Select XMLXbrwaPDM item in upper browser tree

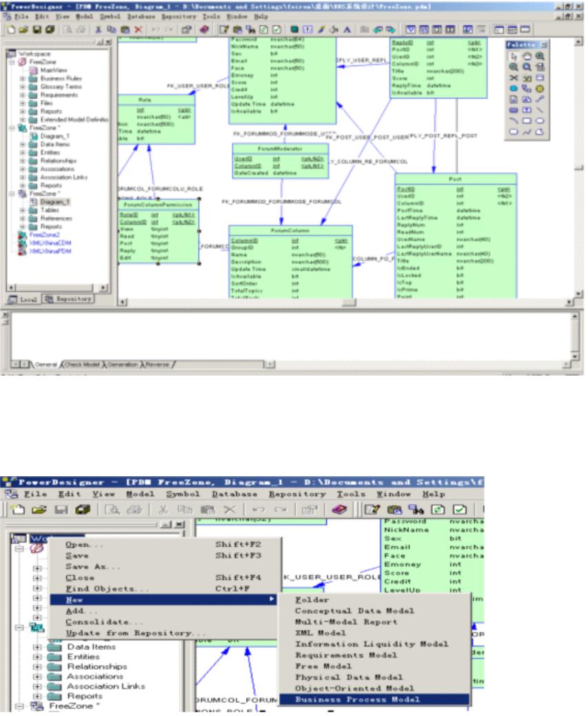(x=50, y=251)
